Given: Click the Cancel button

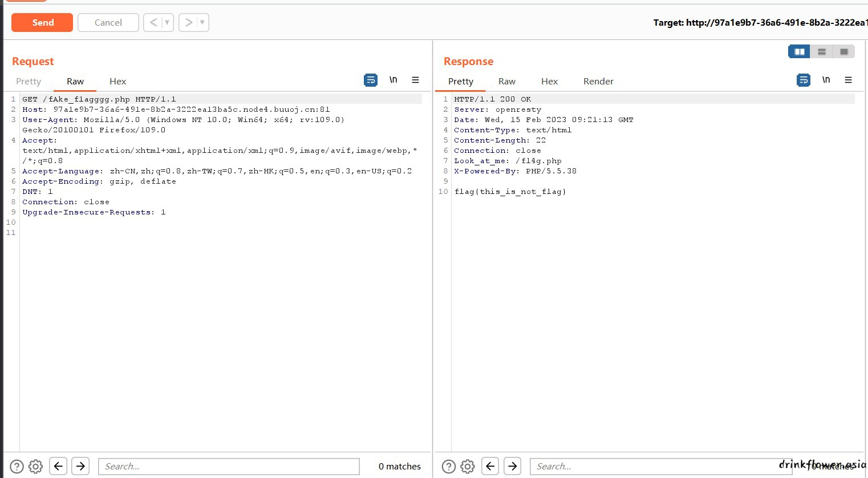Looking at the screenshot, I should click(x=108, y=22).
